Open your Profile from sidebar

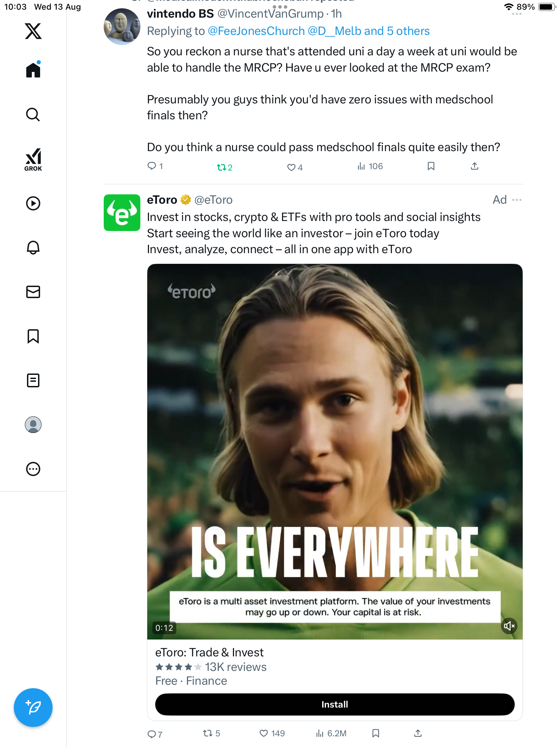pyautogui.click(x=33, y=425)
